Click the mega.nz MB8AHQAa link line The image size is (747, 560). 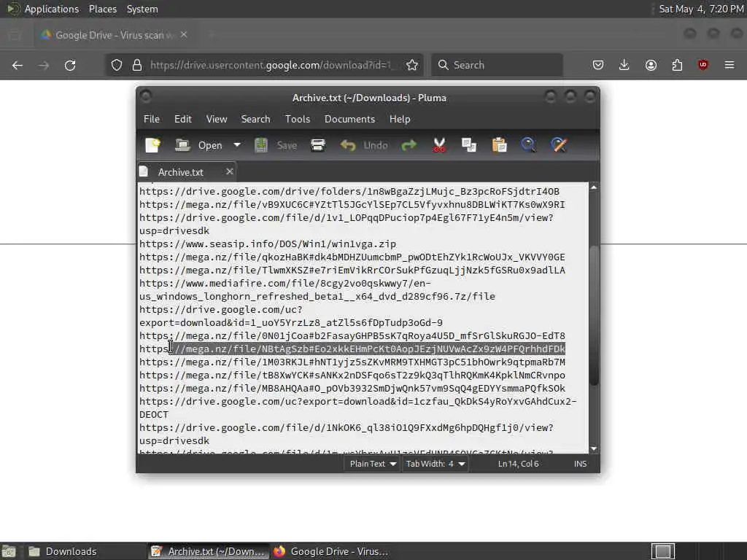[352, 389]
